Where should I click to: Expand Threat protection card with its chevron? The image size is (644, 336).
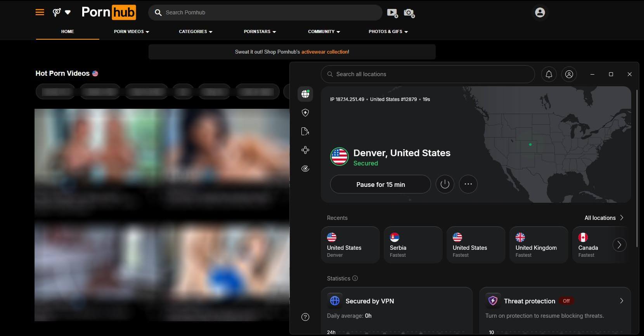(621, 301)
